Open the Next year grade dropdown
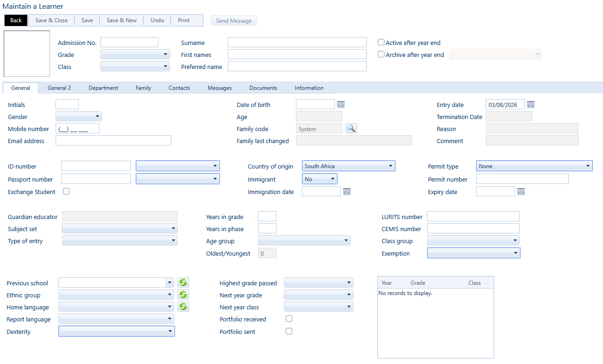The height and width of the screenshot is (364, 603). 319,295
